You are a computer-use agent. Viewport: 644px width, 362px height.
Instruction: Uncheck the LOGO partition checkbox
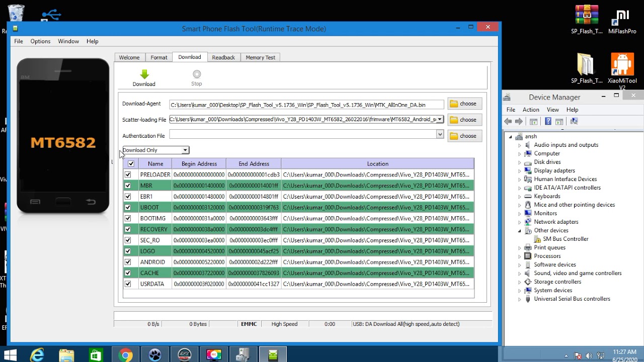(128, 251)
